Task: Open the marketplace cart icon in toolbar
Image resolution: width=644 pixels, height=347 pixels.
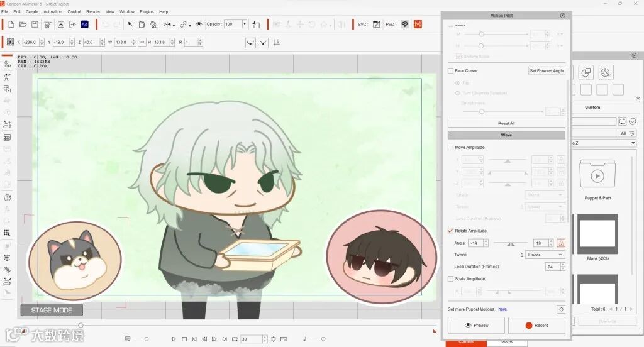Action: 47,25
